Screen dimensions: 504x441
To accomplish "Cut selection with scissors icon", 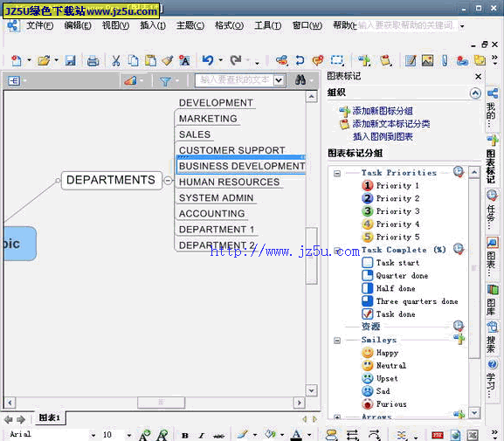I will point(115,60).
